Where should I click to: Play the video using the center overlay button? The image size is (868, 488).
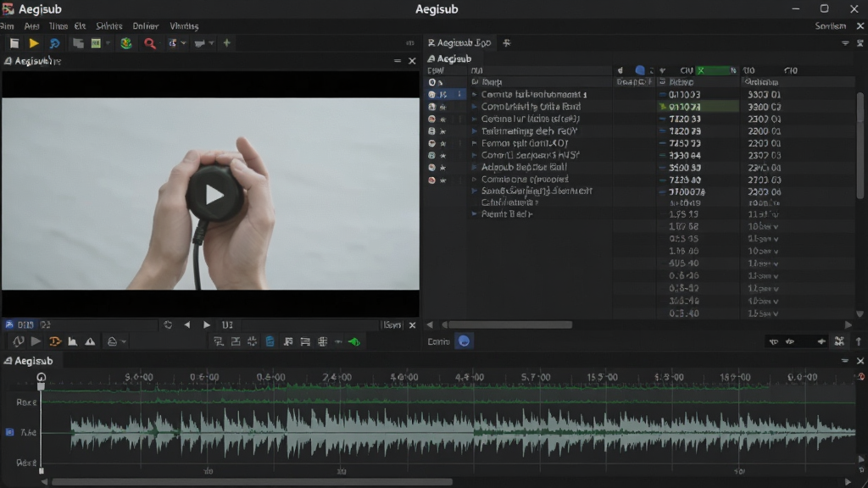(x=214, y=194)
